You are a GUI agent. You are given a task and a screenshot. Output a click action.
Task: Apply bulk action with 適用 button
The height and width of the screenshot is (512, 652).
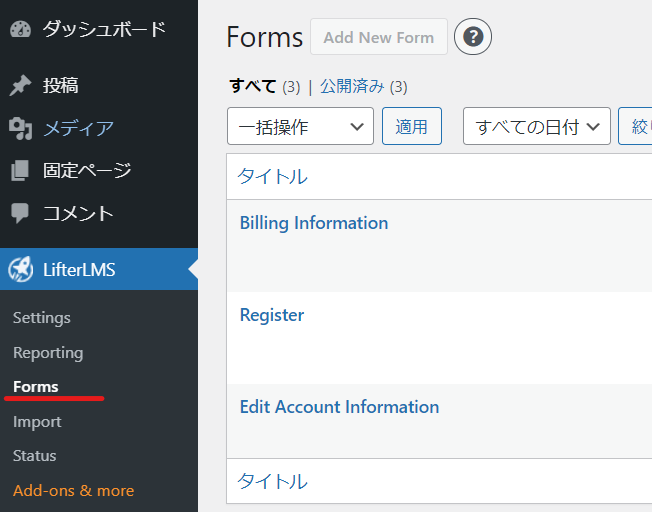pyautogui.click(x=412, y=126)
